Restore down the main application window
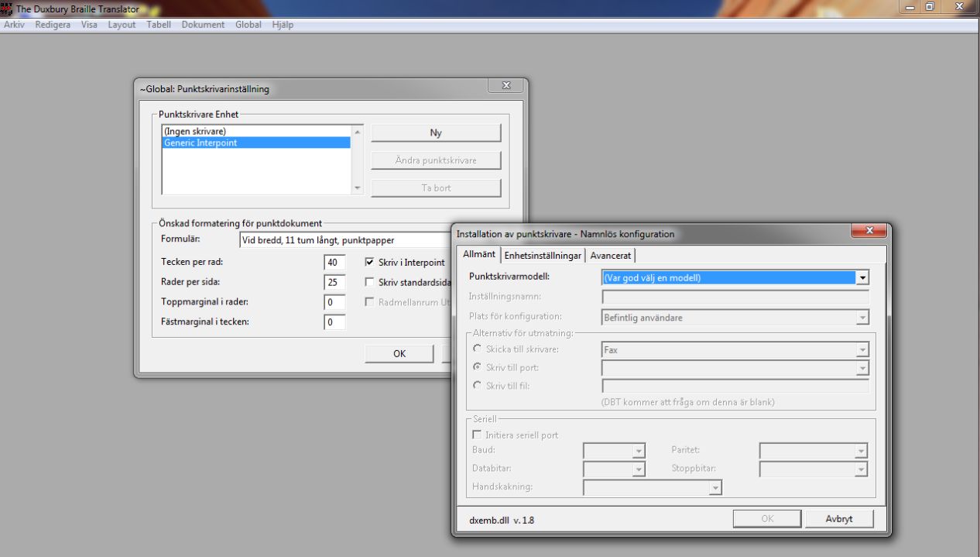The width and height of the screenshot is (980, 557). tap(930, 6)
